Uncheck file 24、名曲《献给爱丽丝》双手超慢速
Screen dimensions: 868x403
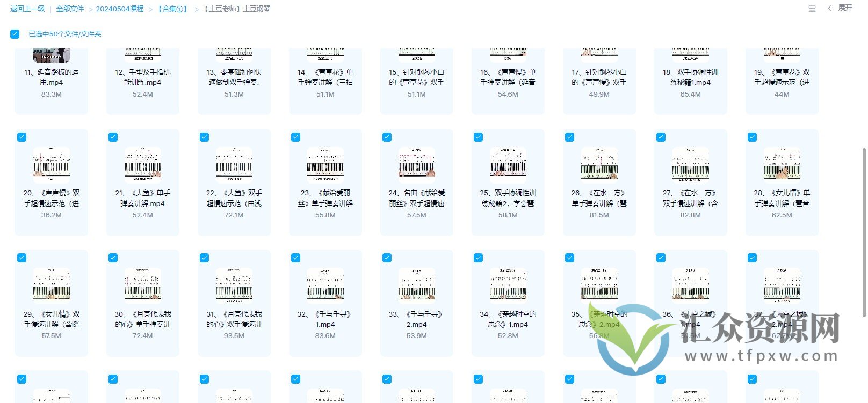(387, 137)
